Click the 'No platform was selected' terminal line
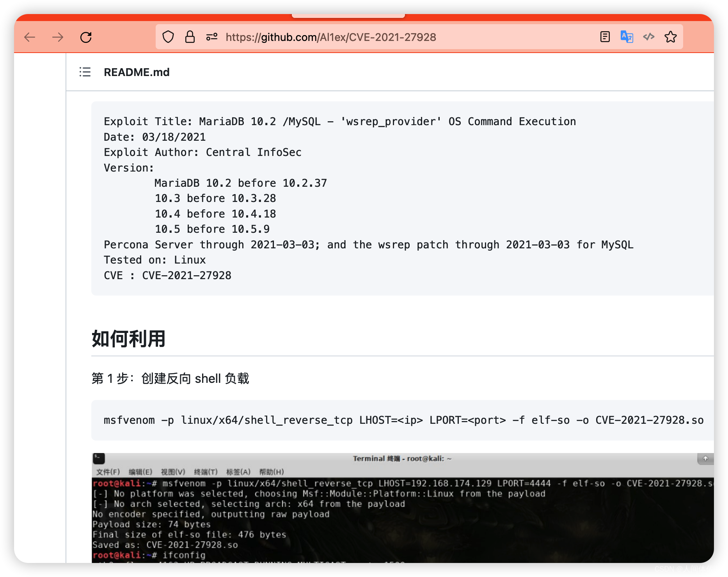Viewport: 728px width, 577px height. point(319,494)
